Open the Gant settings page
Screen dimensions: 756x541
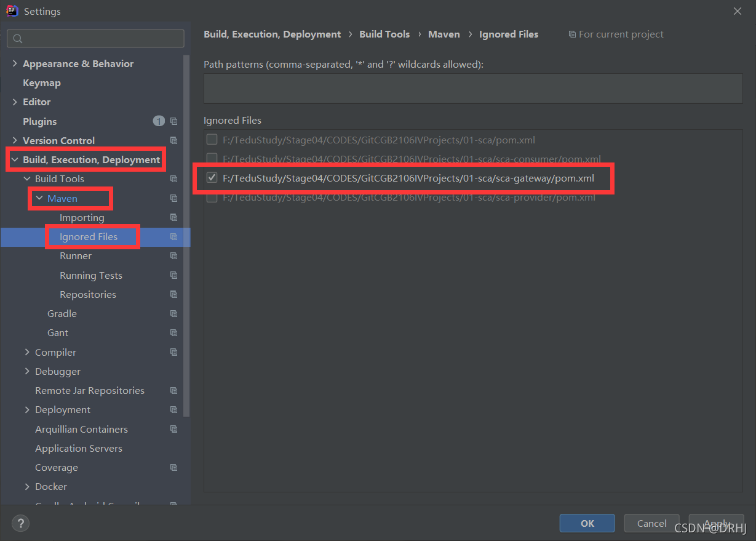click(x=58, y=333)
